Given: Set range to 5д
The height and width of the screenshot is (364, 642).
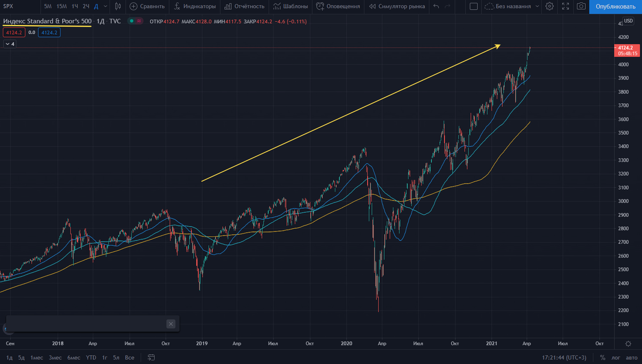Looking at the screenshot, I should click(x=21, y=357).
